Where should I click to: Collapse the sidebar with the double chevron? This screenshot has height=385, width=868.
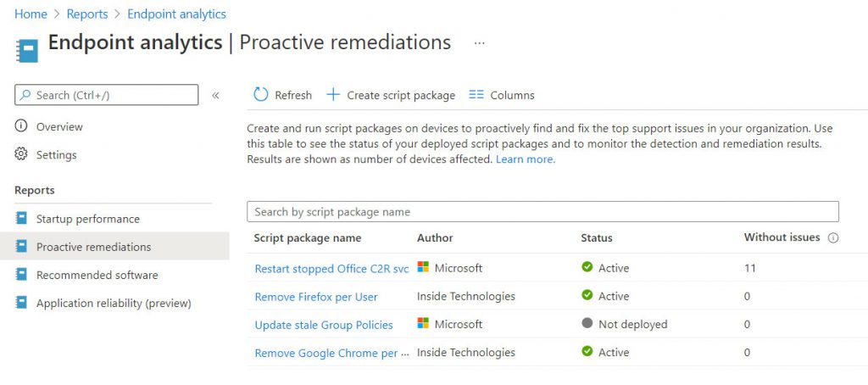pos(215,95)
